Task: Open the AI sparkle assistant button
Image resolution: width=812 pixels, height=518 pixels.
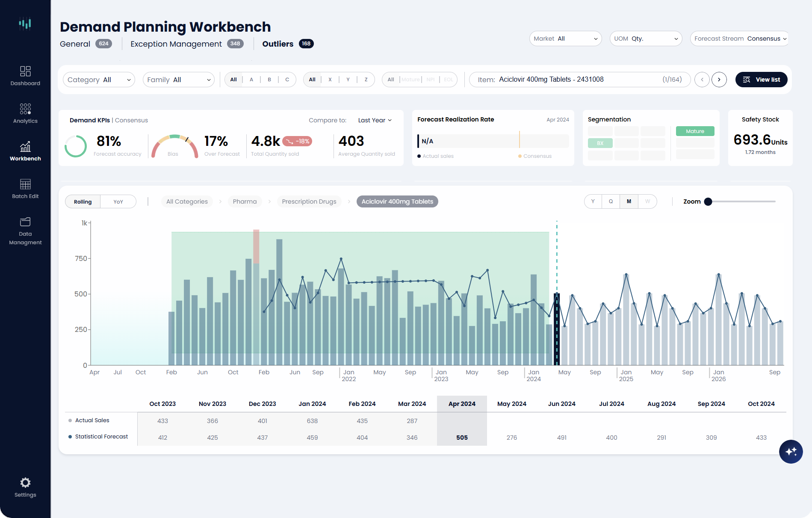Action: pos(791,452)
